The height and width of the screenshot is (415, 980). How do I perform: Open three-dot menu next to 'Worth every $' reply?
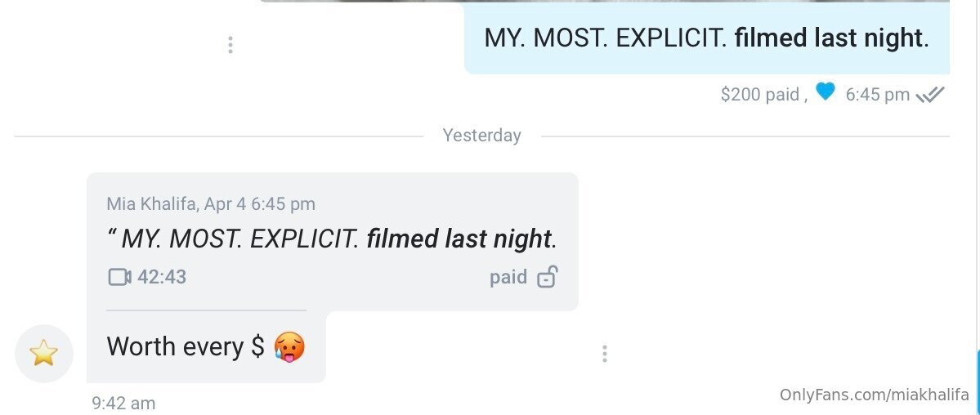[605, 354]
